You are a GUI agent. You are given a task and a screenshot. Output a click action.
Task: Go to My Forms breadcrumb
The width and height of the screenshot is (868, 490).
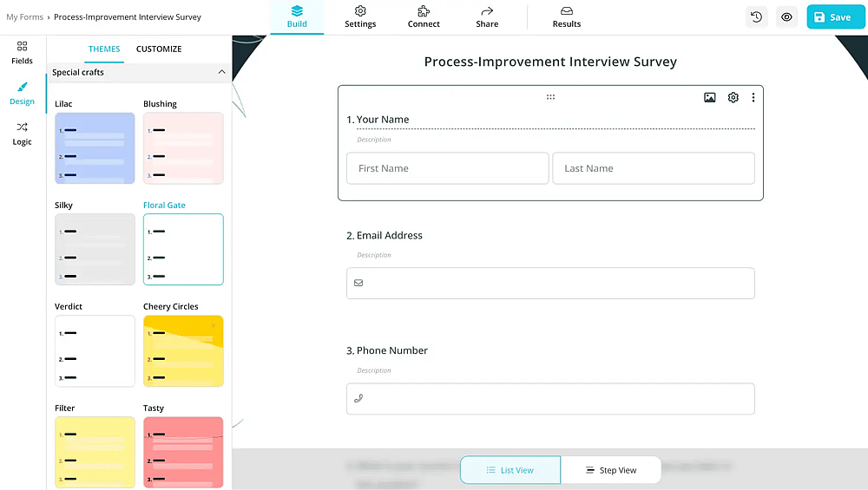point(24,17)
